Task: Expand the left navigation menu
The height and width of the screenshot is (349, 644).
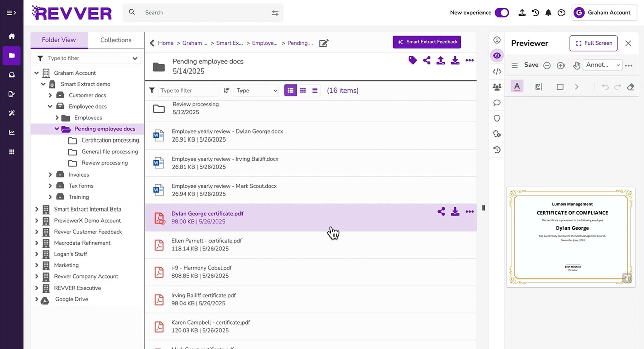Action: point(11,13)
